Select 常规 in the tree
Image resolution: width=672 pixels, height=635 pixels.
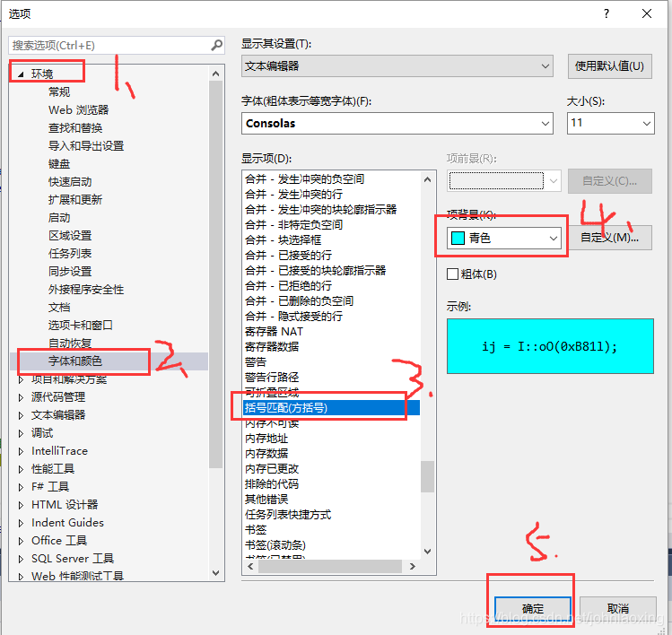(x=59, y=91)
